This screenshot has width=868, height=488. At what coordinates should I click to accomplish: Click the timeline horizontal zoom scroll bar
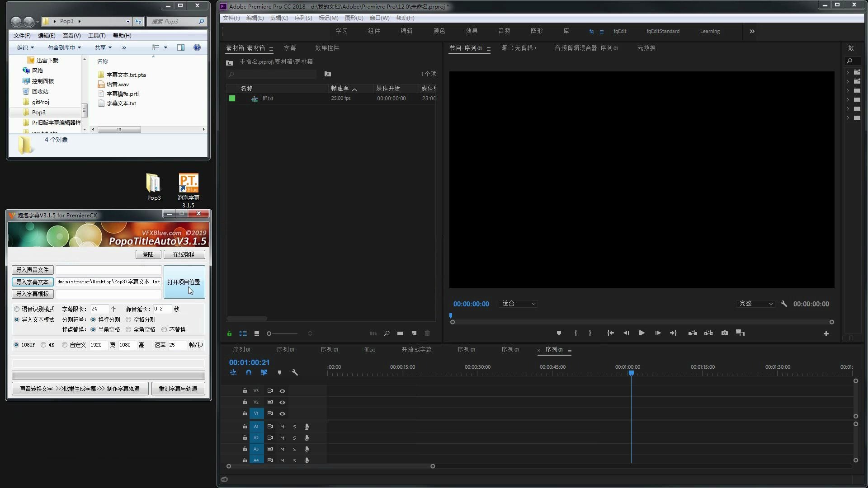330,466
